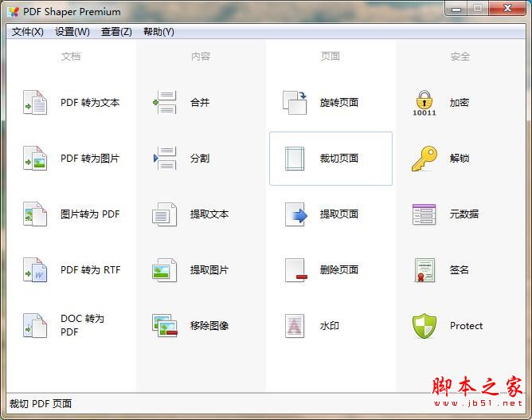Click the 内容 column header
This screenshot has width=532, height=420.
pos(201,57)
